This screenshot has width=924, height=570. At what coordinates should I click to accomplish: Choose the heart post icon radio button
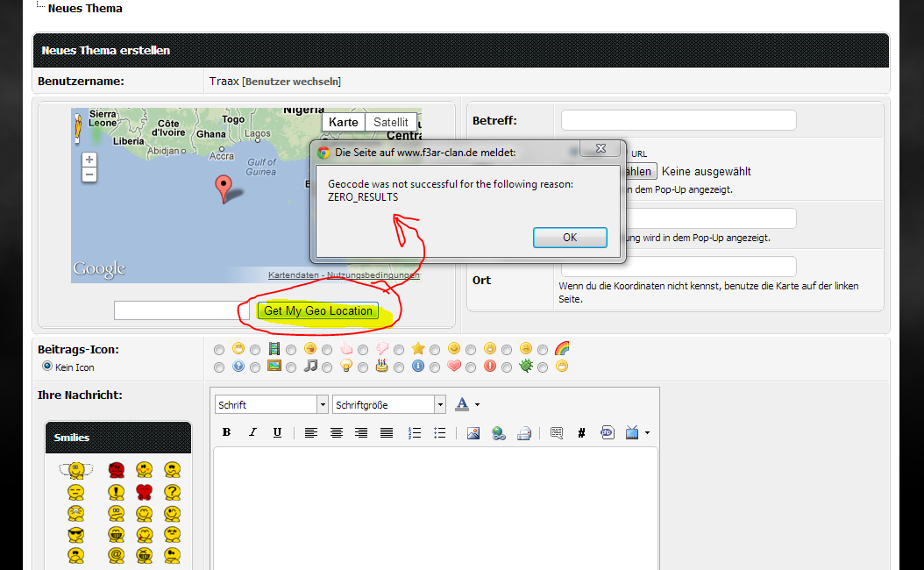[x=435, y=367]
